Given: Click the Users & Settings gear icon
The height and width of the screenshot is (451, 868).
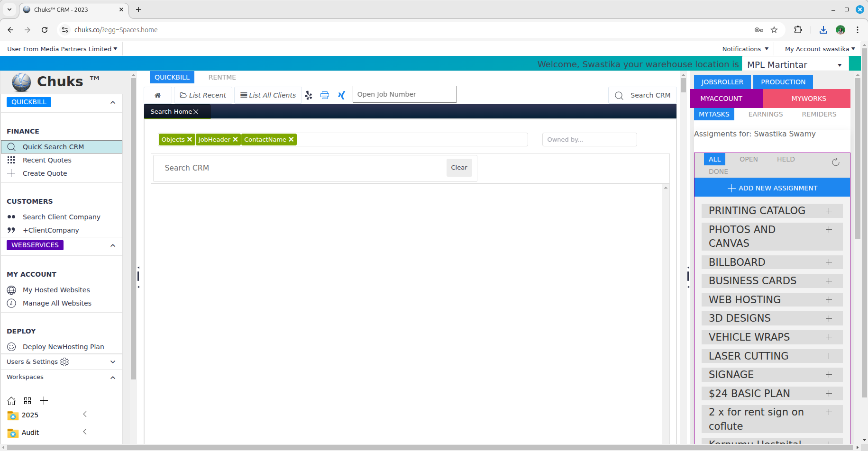Looking at the screenshot, I should pos(64,362).
